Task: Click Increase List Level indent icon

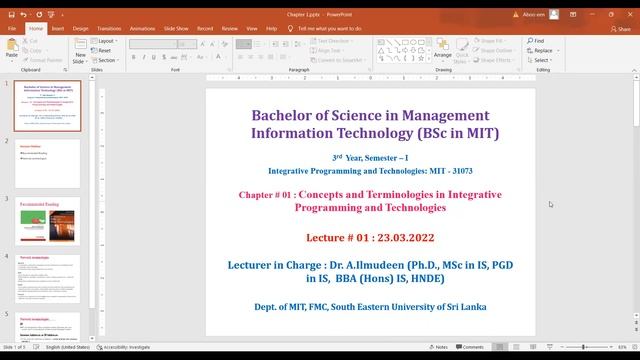Action: click(286, 44)
